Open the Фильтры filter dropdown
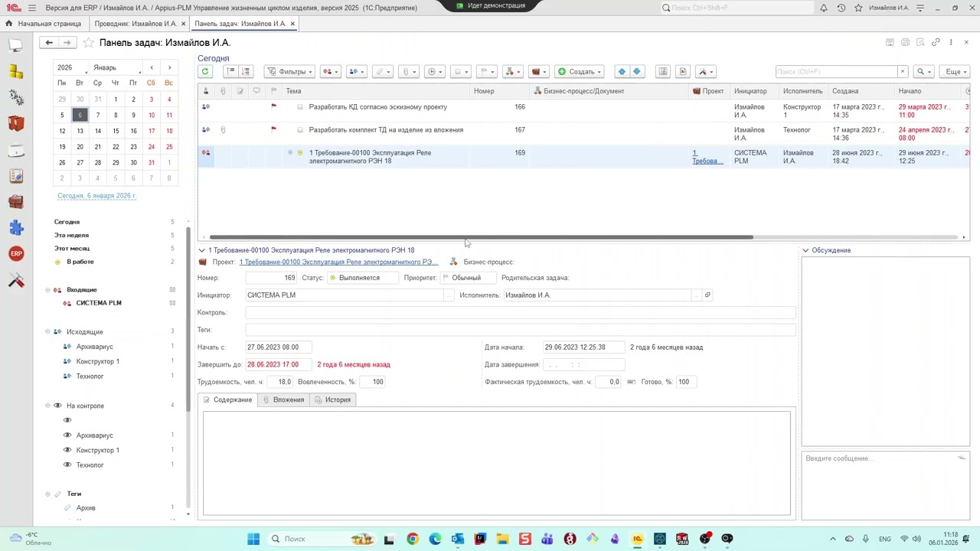The height and width of the screenshot is (551, 980). (289, 71)
